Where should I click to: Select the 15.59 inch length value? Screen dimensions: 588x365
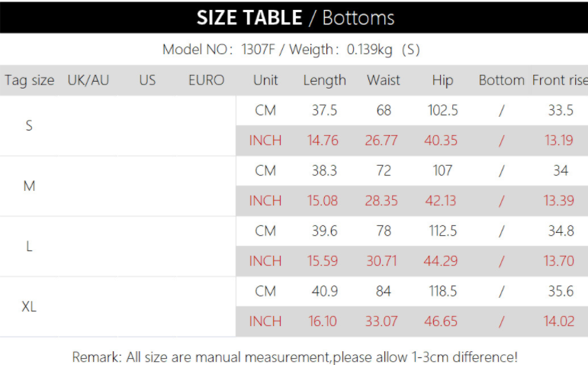[x=323, y=261]
